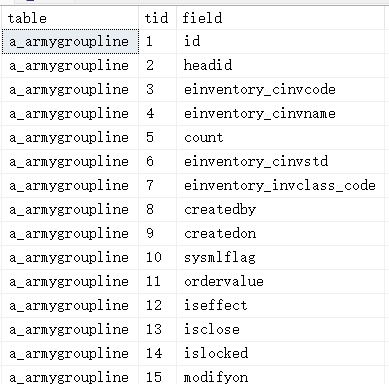The image size is (389, 384).
Task: Select the highlighted a_armygroupline cell in row 1
Action: click(70, 42)
